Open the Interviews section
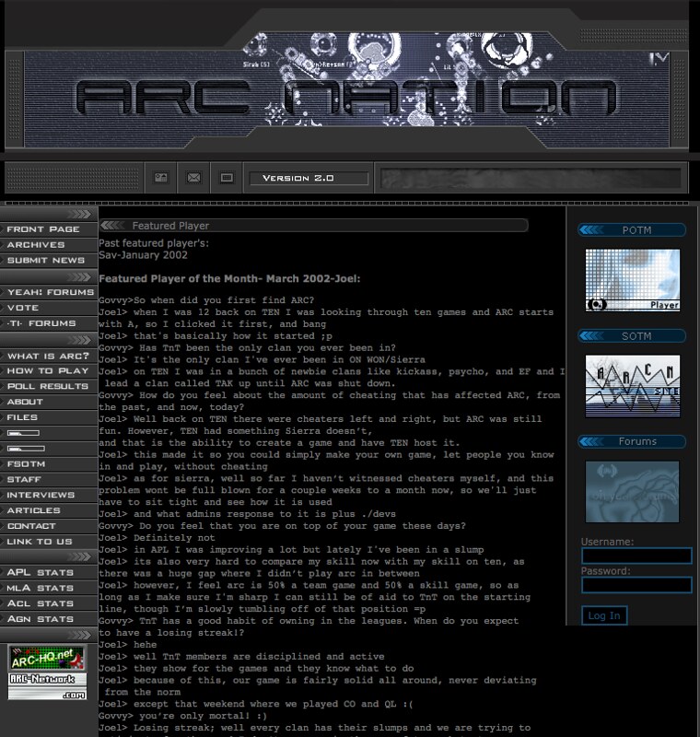This screenshot has height=737, width=700. tap(41, 495)
